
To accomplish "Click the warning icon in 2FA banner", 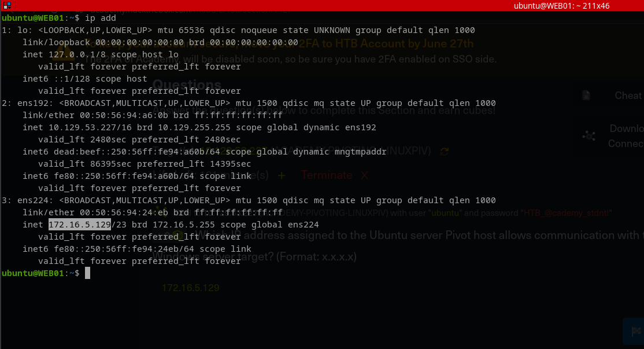I will tap(68, 53).
